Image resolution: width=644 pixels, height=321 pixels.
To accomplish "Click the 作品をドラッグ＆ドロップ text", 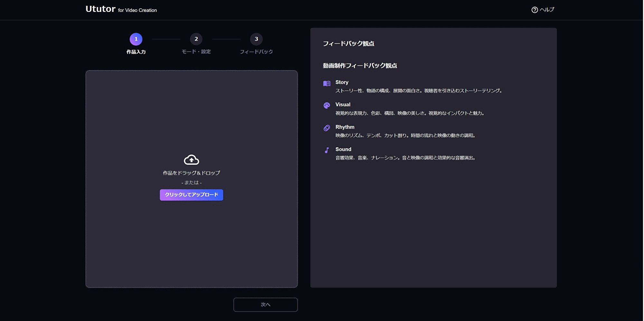I will (191, 173).
